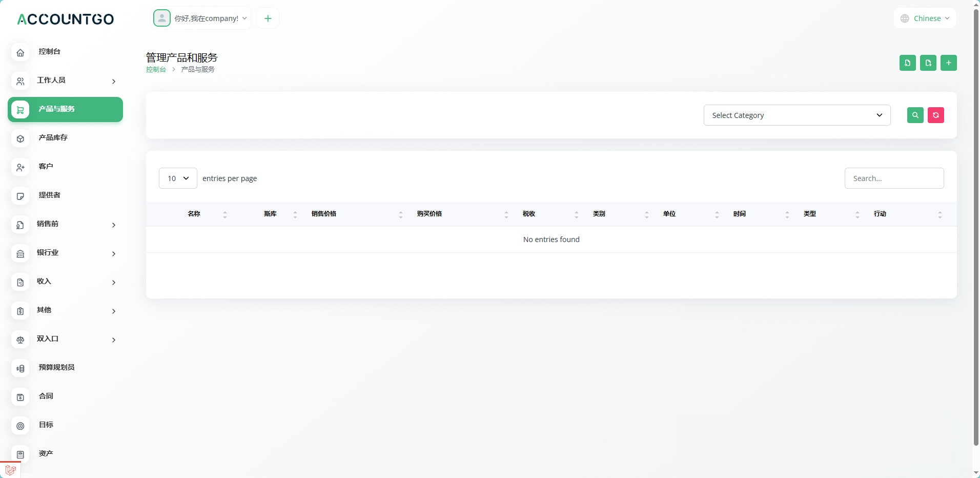Click the export file icon button
Image resolution: width=980 pixels, height=478 pixels.
pos(928,63)
